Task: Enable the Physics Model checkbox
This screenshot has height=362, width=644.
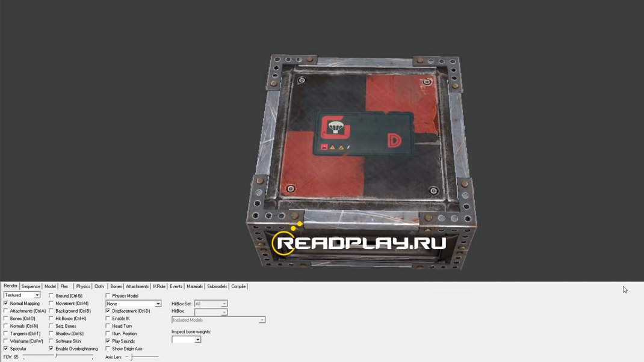Action: pos(108,295)
